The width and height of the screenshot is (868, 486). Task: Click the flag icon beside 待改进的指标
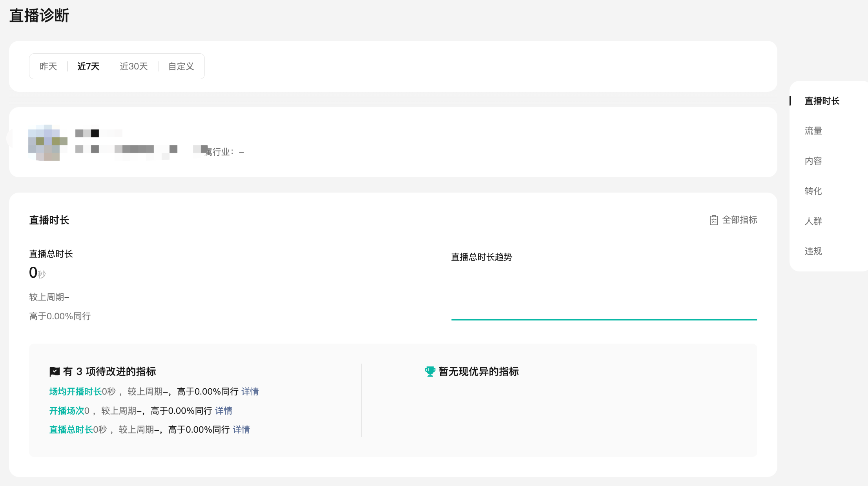pos(55,371)
